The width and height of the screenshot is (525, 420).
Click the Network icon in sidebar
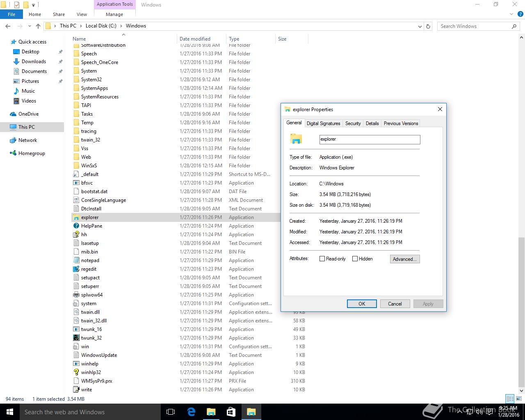coord(13,140)
